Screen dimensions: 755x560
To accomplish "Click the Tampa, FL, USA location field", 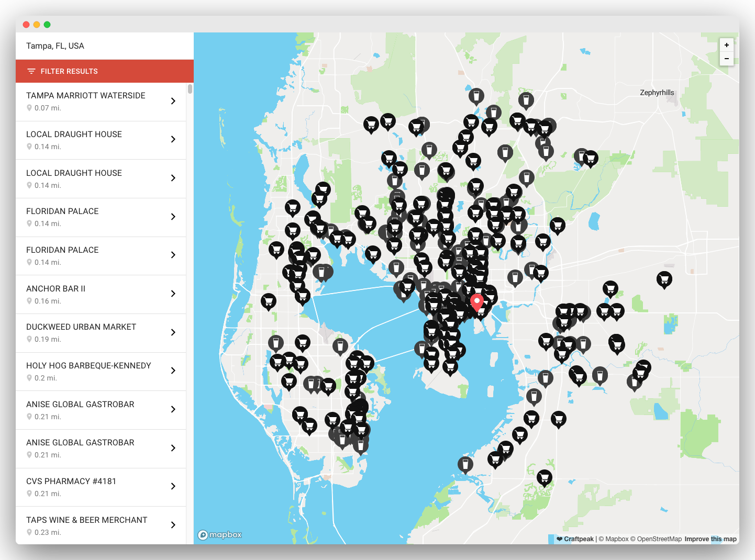I will (105, 46).
